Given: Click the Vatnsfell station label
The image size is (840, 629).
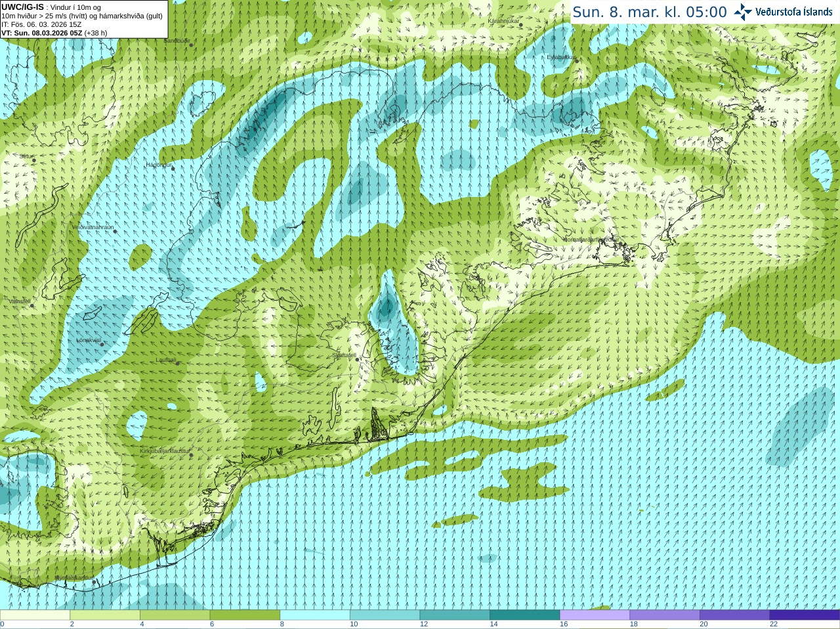Looking at the screenshot, I should point(20,301).
